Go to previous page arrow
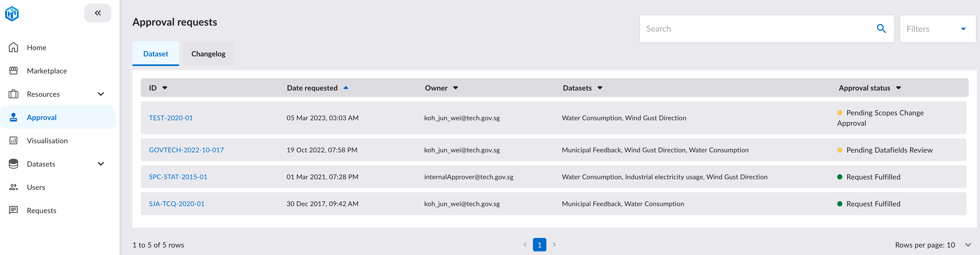Image resolution: width=980 pixels, height=255 pixels. [525, 245]
